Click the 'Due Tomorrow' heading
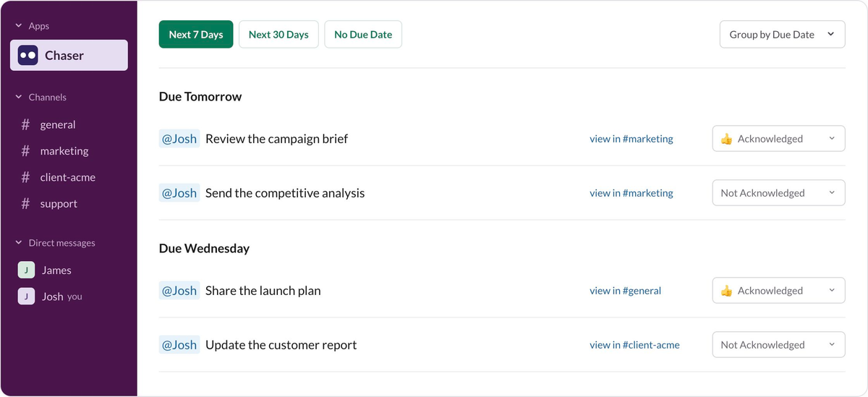The width and height of the screenshot is (868, 397). (x=200, y=96)
